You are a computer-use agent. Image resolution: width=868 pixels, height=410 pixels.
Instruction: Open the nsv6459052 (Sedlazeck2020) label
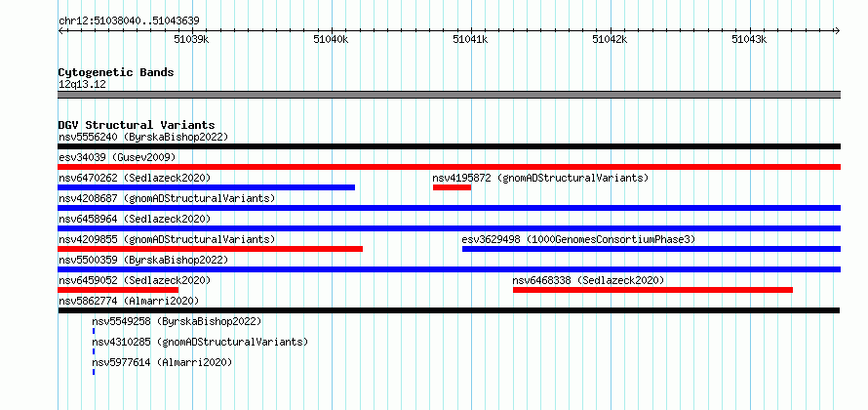tap(135, 280)
